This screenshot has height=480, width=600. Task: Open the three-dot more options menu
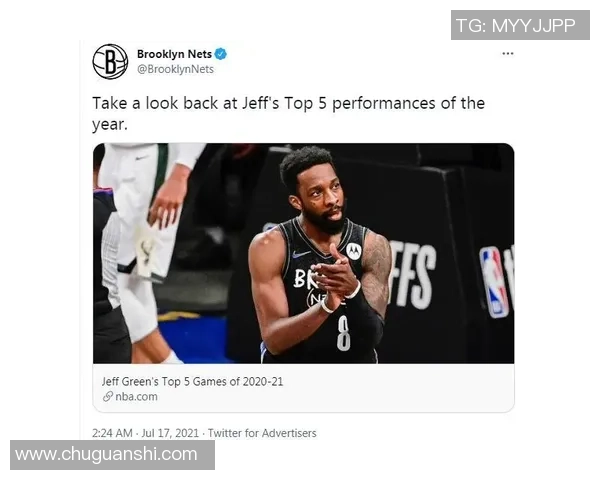pyautogui.click(x=507, y=54)
